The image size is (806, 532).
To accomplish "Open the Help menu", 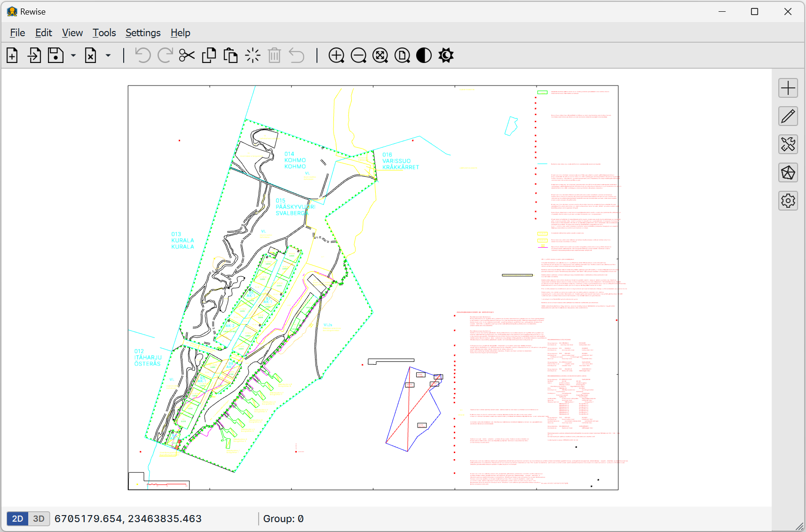I will tap(180, 33).
